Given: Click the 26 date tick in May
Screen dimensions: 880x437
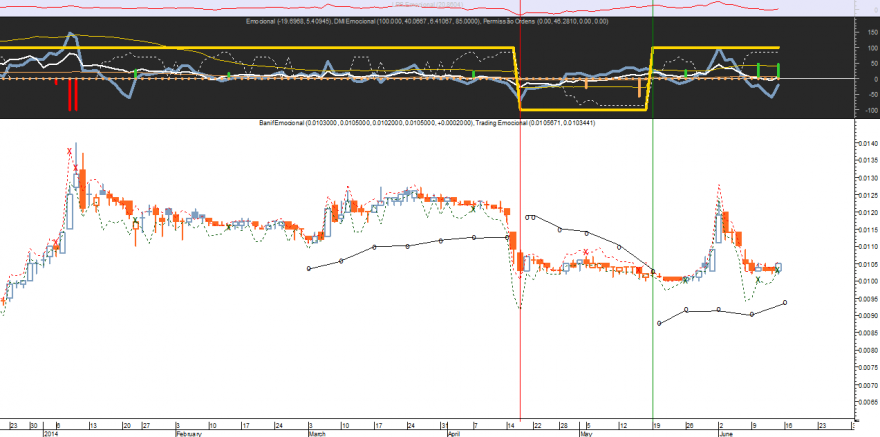Looking at the screenshot, I should point(690,425).
